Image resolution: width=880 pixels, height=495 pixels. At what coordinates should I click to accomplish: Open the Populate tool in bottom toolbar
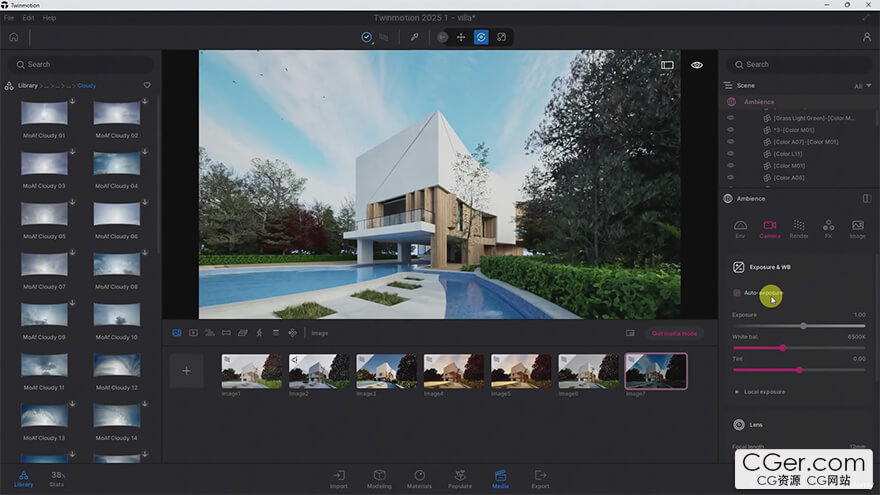click(x=460, y=477)
